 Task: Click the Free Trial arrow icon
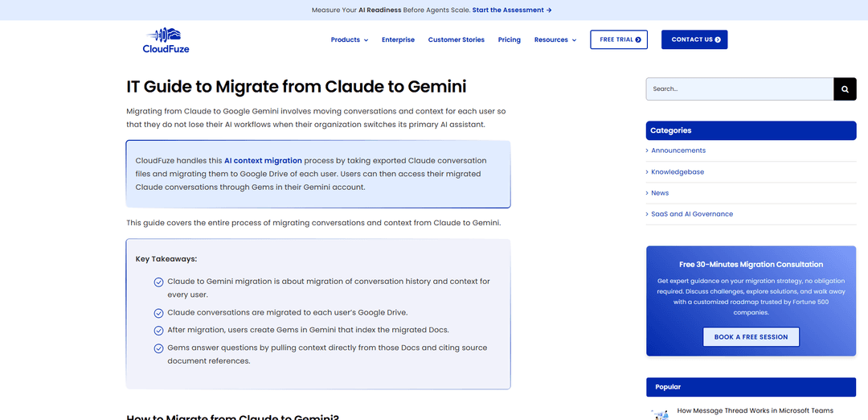tap(638, 40)
